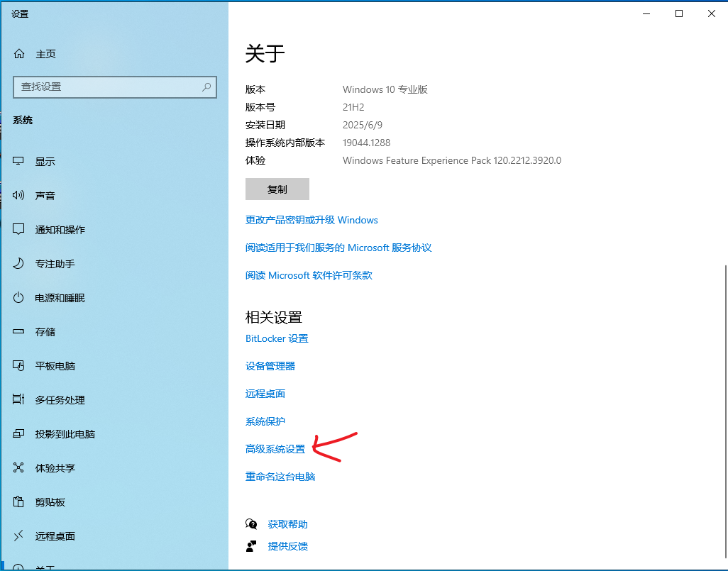
Task: Click the 相关设置 section heading
Action: [x=273, y=317]
